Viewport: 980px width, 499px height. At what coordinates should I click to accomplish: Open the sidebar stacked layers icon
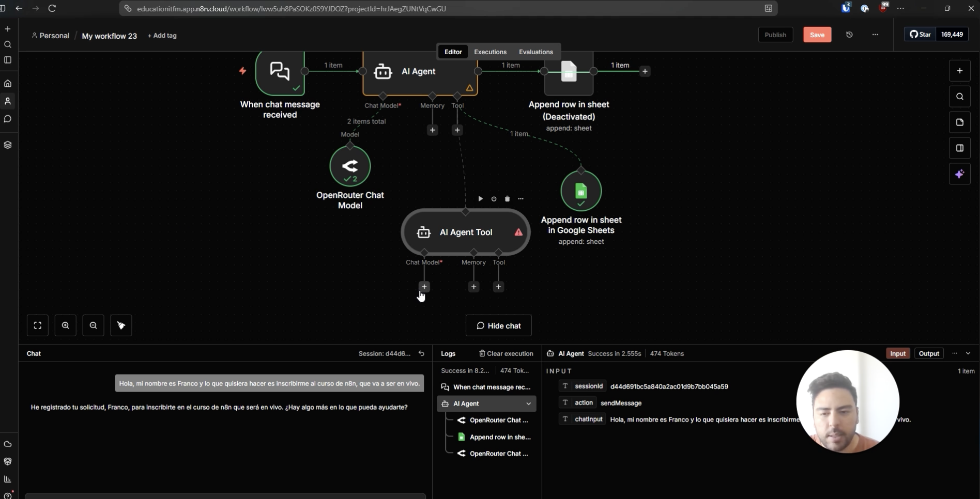[x=8, y=145]
